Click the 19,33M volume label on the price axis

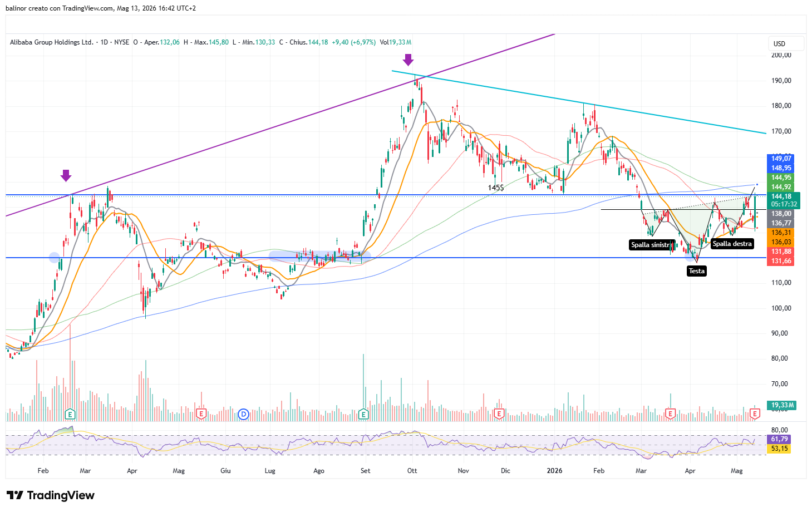[782, 405]
